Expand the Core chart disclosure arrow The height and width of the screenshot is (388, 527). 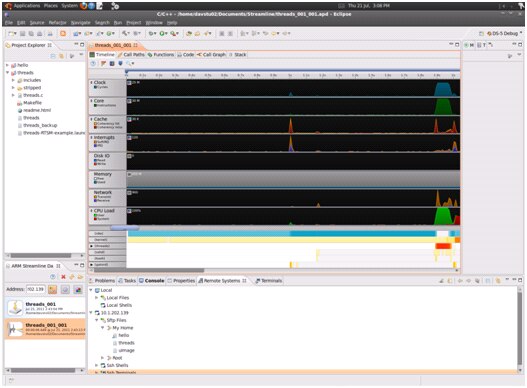(x=91, y=101)
